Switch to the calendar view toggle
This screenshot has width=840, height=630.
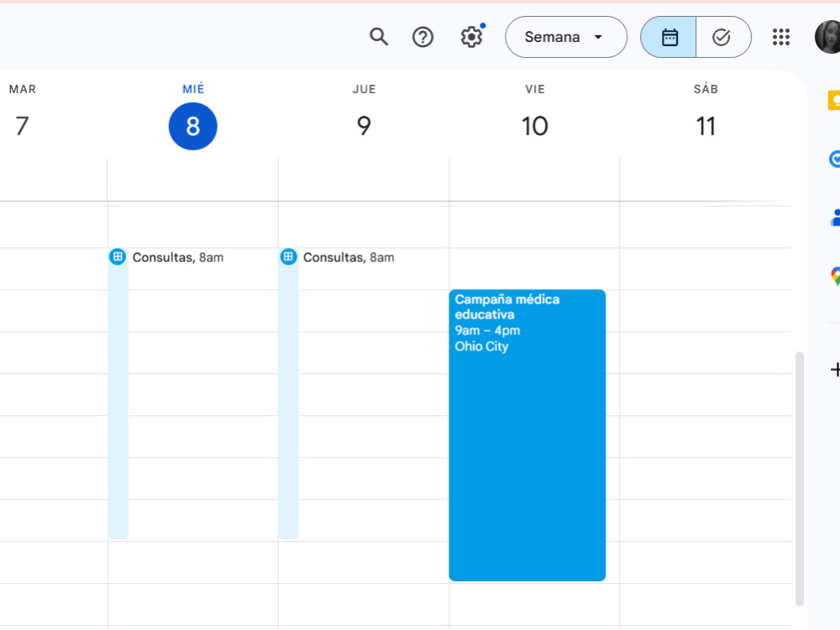tap(669, 37)
